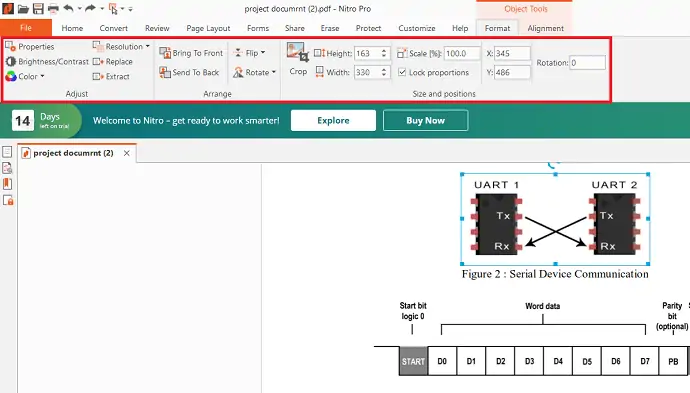Click the Height input field

pos(367,53)
